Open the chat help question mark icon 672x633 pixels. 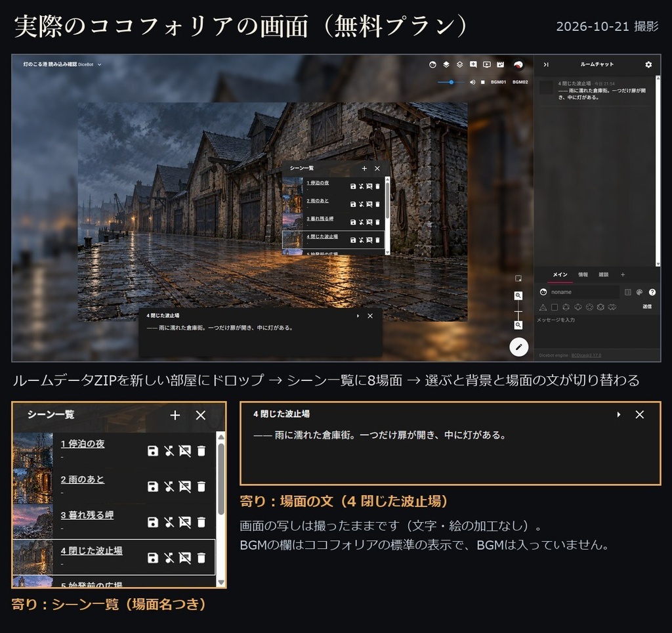click(x=652, y=292)
